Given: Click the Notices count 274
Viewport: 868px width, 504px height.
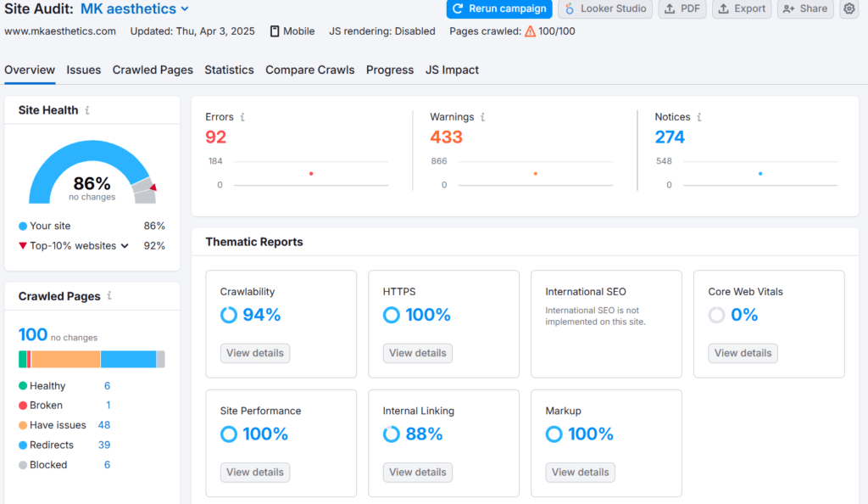Looking at the screenshot, I should 670,137.
